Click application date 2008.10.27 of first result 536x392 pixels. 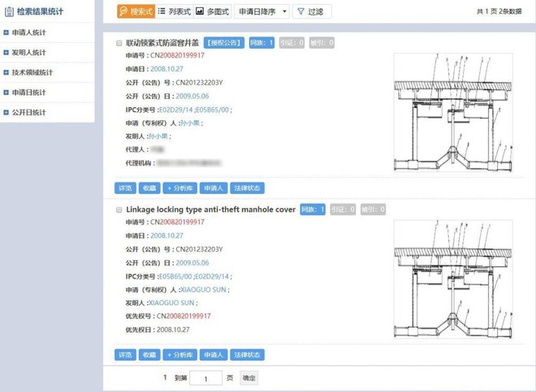[166, 69]
